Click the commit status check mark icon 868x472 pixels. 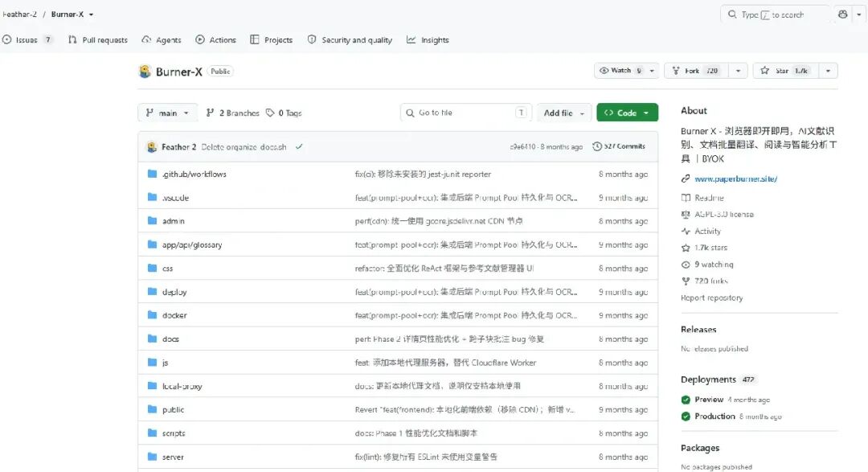point(299,147)
